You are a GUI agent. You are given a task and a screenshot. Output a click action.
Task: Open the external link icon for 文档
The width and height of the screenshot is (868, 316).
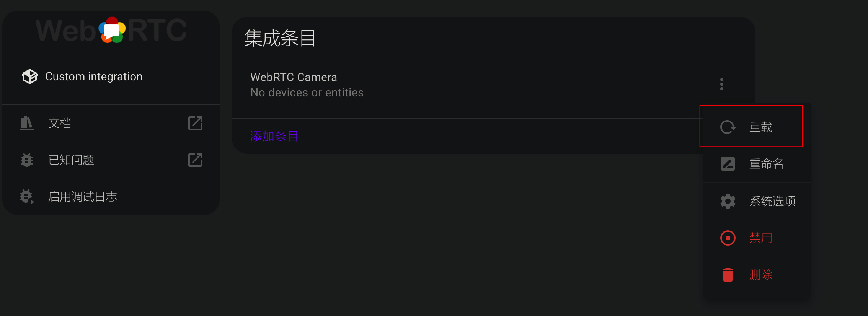(x=195, y=123)
